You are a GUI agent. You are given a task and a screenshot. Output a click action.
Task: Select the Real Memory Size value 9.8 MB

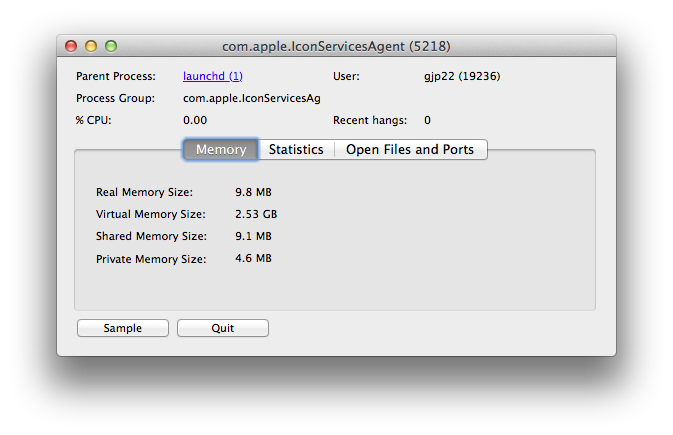click(x=253, y=192)
